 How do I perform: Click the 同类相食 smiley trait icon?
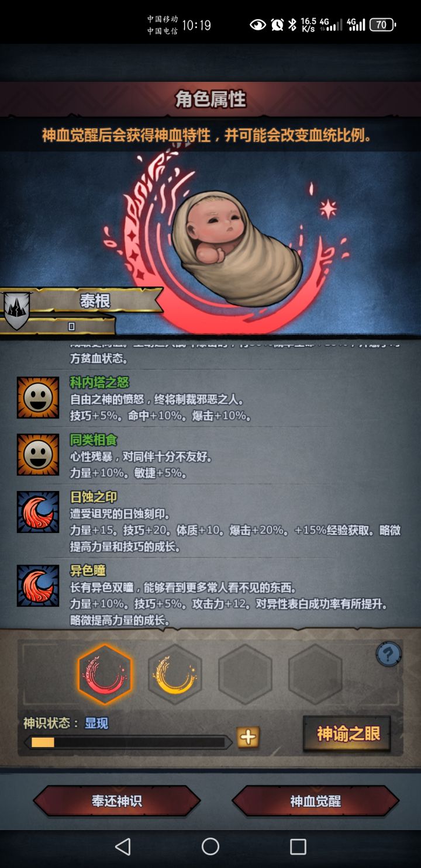point(38,454)
